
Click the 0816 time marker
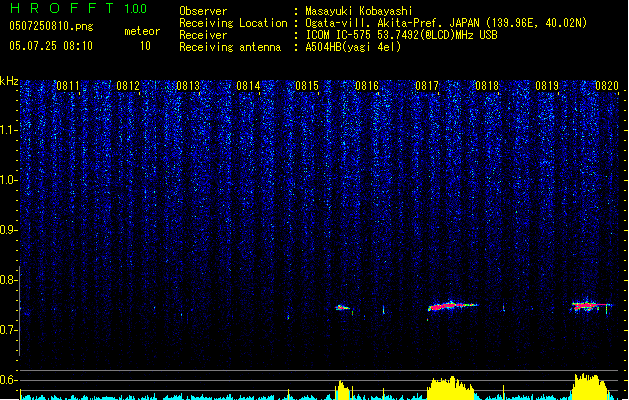pos(367,86)
